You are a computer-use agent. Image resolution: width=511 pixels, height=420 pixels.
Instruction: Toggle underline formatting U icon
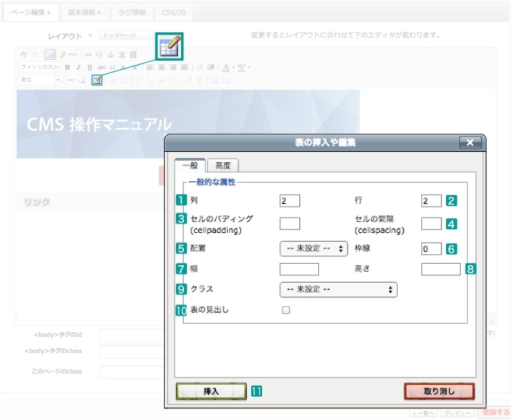(x=90, y=67)
